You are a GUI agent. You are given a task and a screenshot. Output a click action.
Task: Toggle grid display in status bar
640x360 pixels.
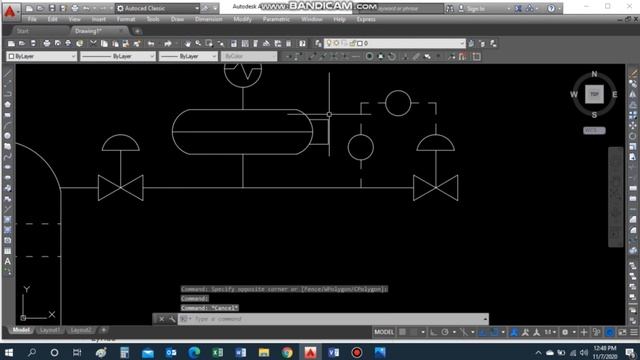coord(402,332)
